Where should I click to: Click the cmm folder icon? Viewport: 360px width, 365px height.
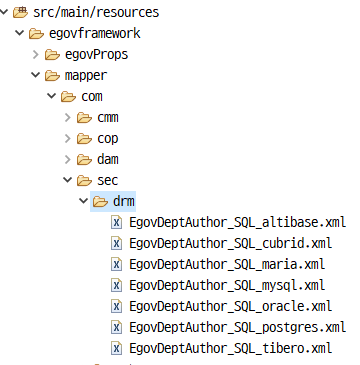click(x=84, y=118)
